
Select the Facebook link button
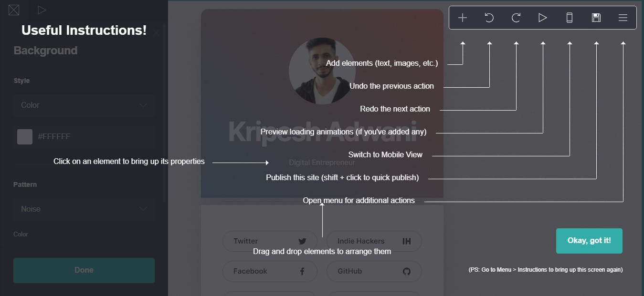[270, 271]
